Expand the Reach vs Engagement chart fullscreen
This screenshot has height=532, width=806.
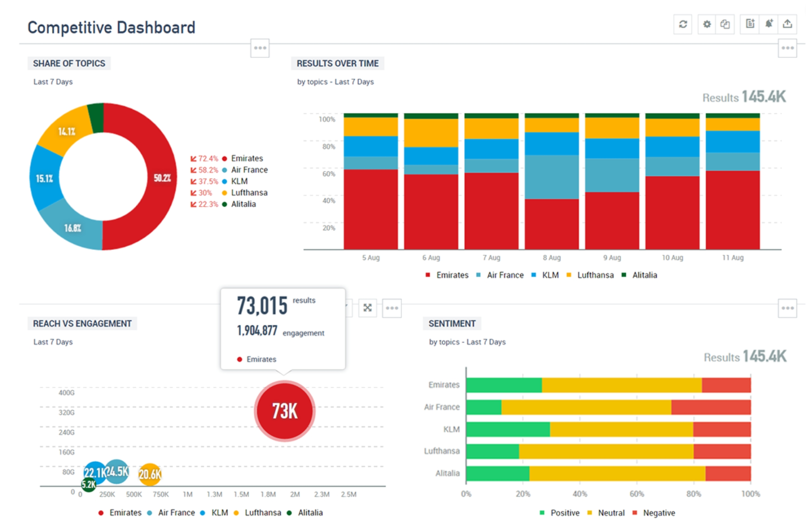point(368,308)
